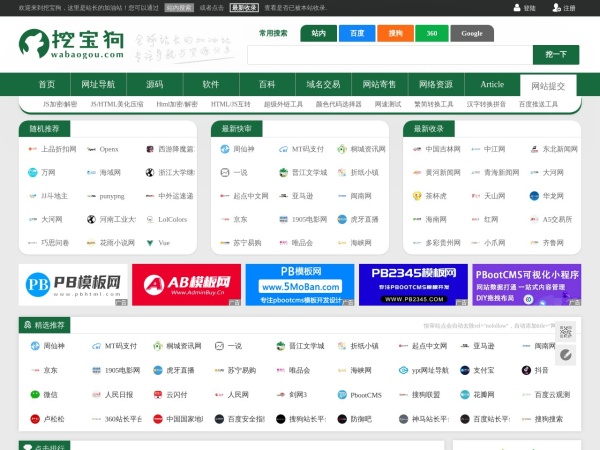
Task: Open the QR code floating icon
Action: click(565, 331)
